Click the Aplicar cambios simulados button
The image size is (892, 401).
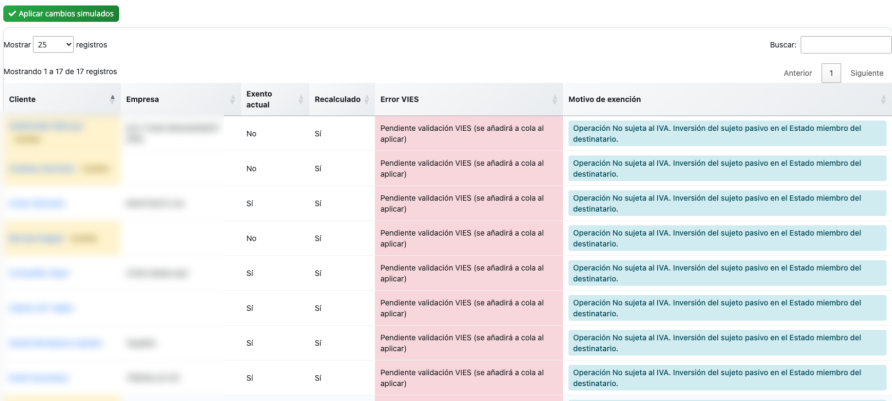[61, 14]
